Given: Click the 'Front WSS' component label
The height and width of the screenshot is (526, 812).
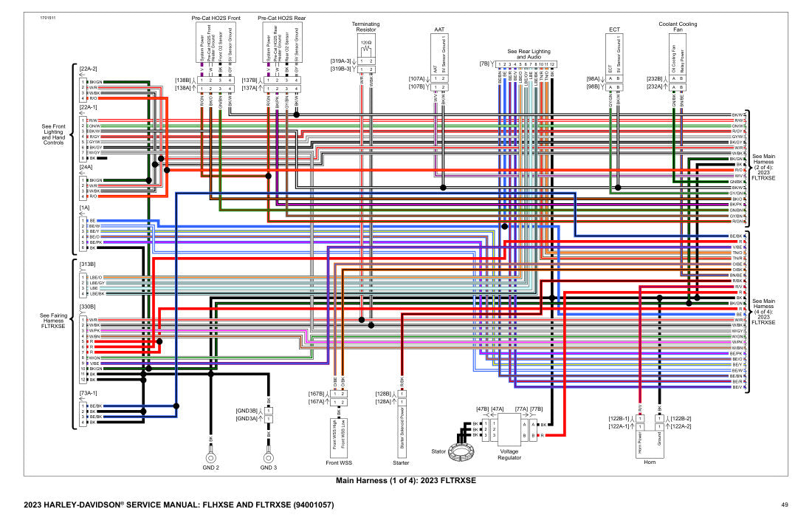Looking at the screenshot, I should click(x=339, y=462).
